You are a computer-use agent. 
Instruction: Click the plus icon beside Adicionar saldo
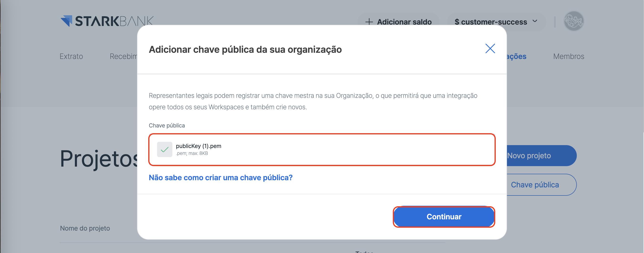pos(369,22)
